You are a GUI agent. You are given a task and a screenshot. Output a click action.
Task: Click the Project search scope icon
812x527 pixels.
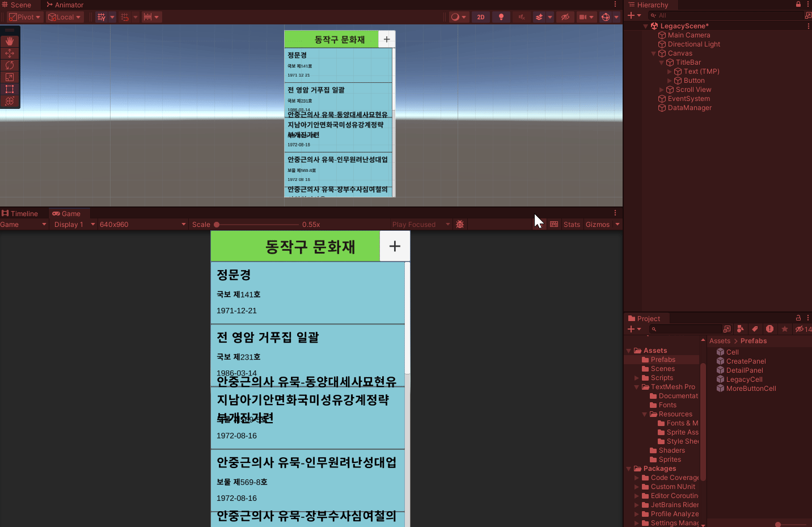click(727, 329)
